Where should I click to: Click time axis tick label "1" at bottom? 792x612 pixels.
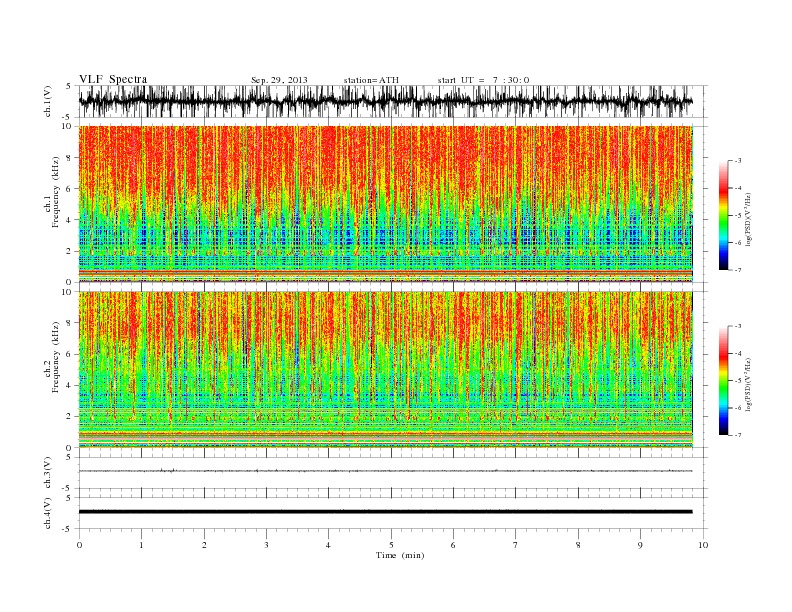(x=142, y=545)
